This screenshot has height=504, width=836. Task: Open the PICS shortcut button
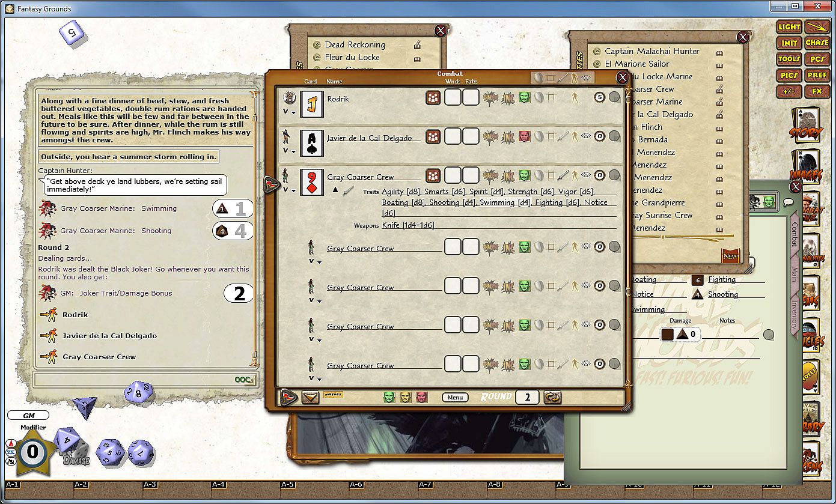[789, 76]
